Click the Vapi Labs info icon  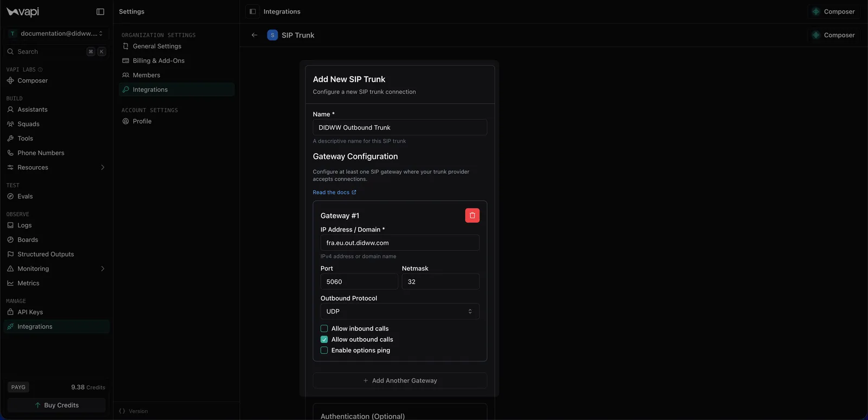click(40, 69)
